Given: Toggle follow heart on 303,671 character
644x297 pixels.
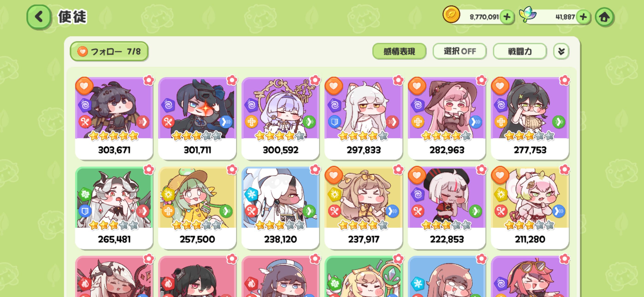Looking at the screenshot, I should (x=84, y=86).
